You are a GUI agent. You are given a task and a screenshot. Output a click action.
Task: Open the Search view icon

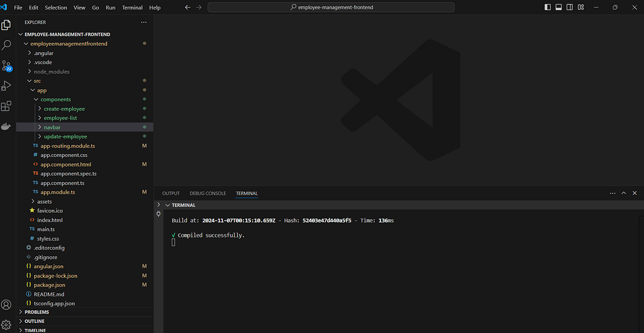click(x=6, y=45)
